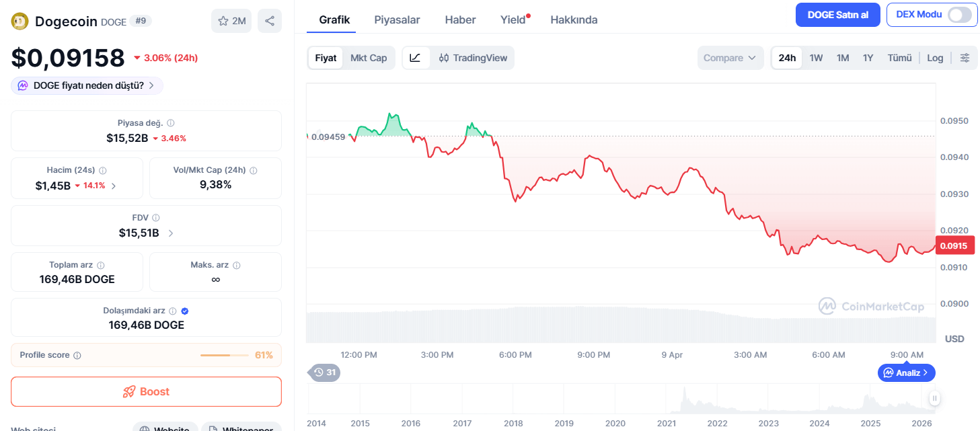The image size is (980, 431).
Task: Expand the DOGE fiyatı neden düştü panel
Action: [86, 85]
